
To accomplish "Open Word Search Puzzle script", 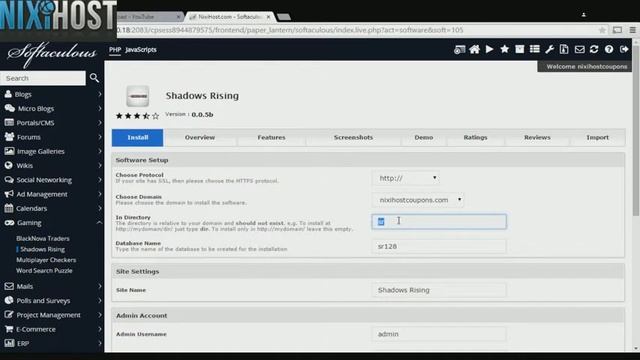I will 44,271.
